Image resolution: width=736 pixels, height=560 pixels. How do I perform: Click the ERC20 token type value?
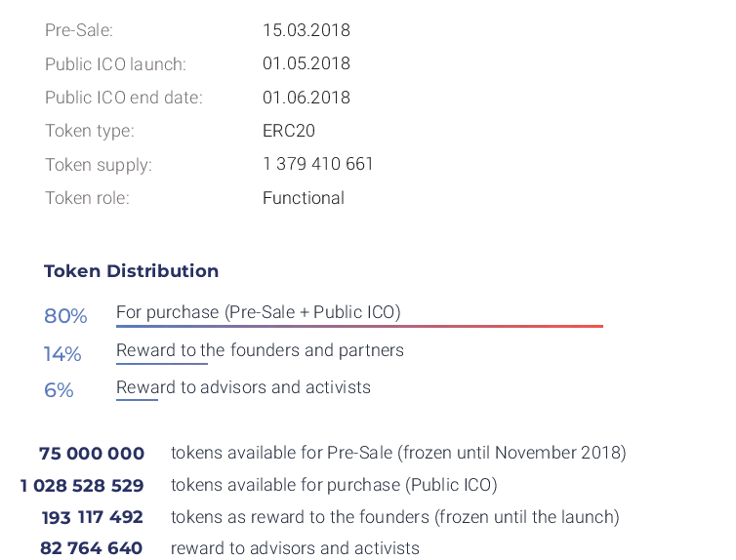coord(289,131)
